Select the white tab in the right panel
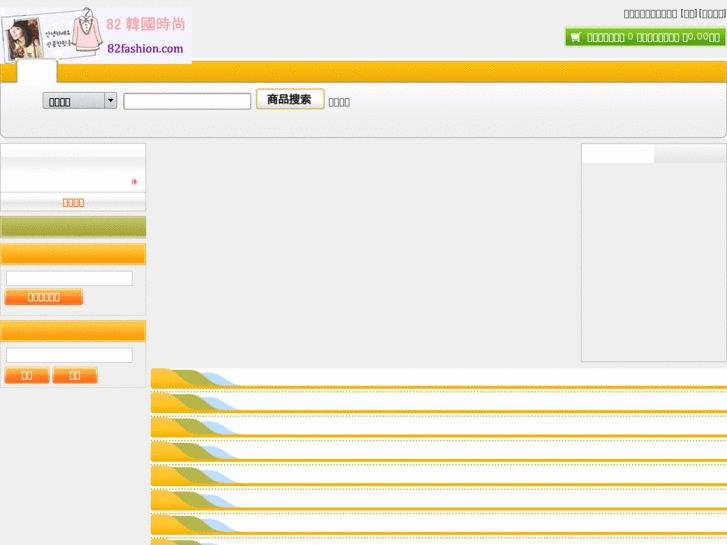727x545 pixels. click(617, 154)
